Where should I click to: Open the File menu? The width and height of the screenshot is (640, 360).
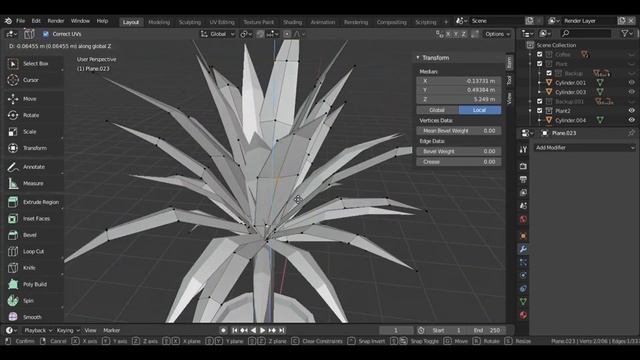20,21
